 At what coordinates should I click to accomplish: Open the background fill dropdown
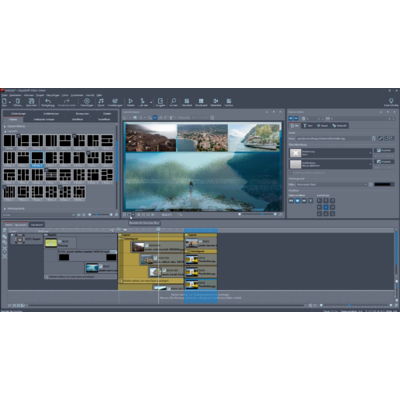[x=332, y=184]
